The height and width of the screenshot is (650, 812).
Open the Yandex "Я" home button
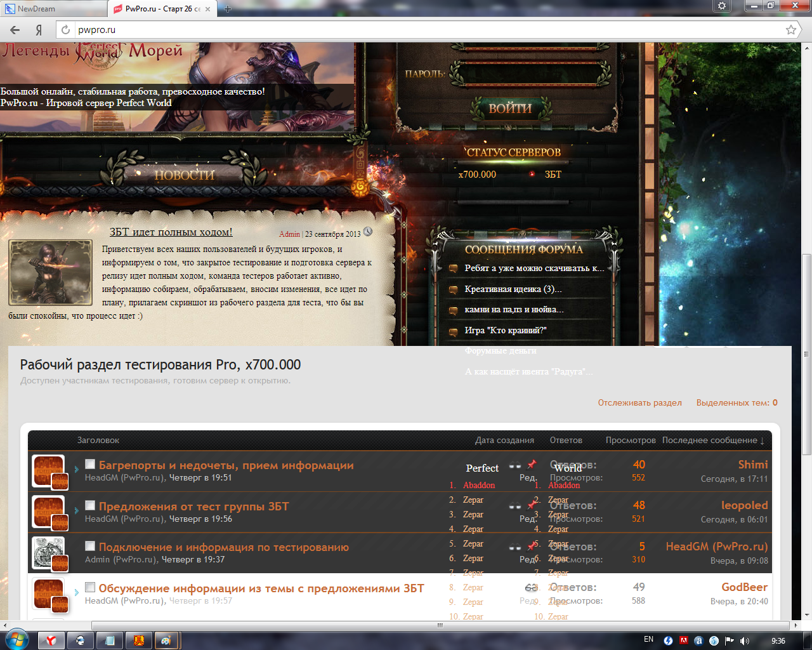(39, 30)
